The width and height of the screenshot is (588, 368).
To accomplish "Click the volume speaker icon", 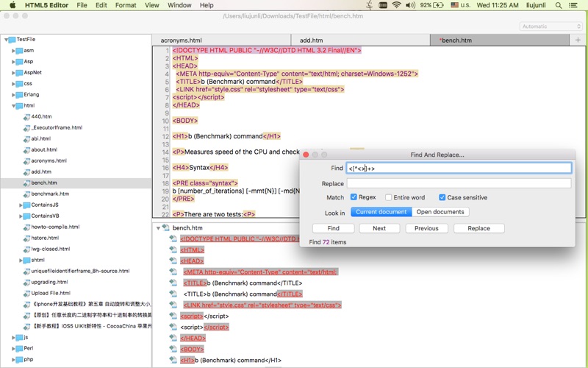I will 410,5.
